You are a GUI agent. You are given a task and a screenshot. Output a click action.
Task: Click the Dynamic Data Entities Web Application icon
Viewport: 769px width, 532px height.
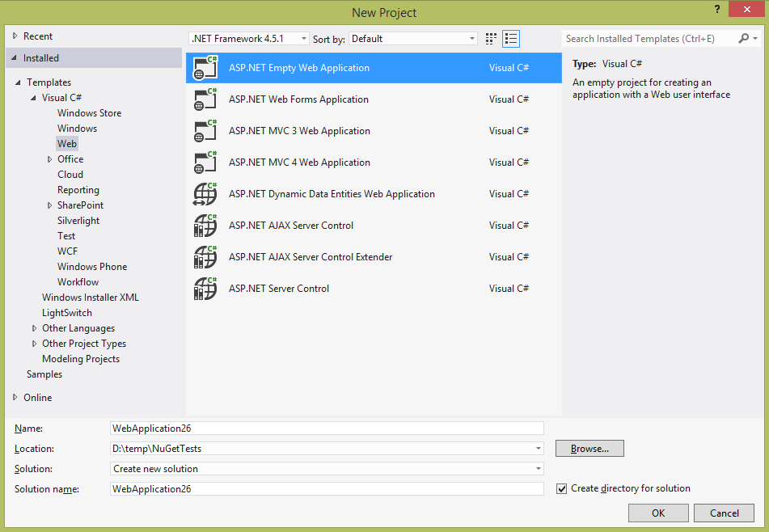tap(205, 194)
